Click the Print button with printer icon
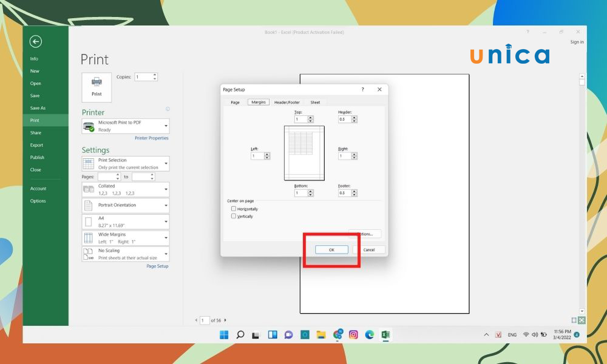Screen dimensions: 607x364 coord(97,87)
